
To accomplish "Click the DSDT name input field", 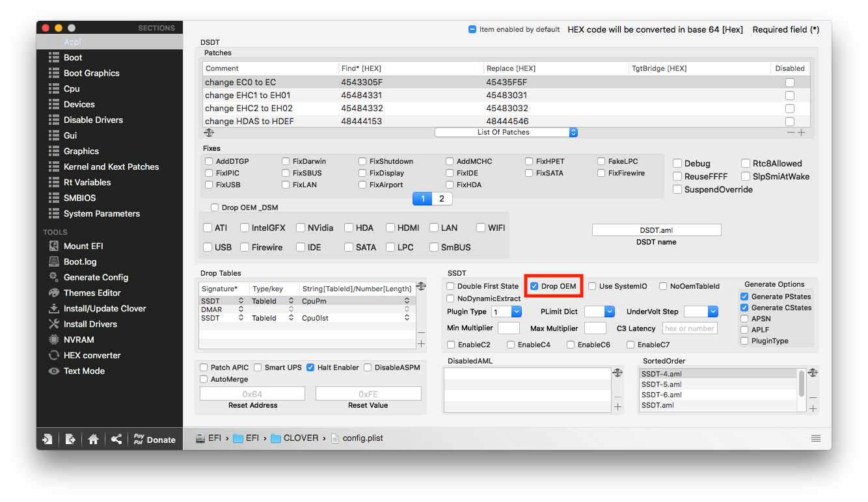I will coord(656,230).
